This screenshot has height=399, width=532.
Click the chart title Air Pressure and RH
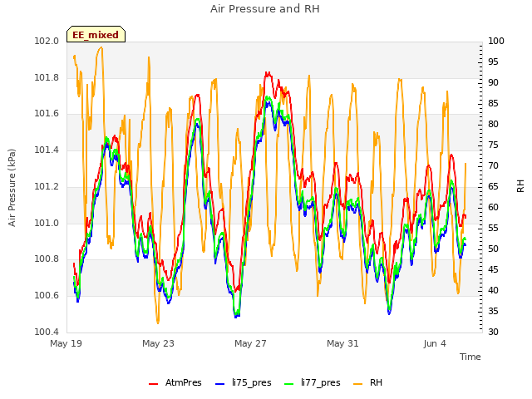[264, 9]
